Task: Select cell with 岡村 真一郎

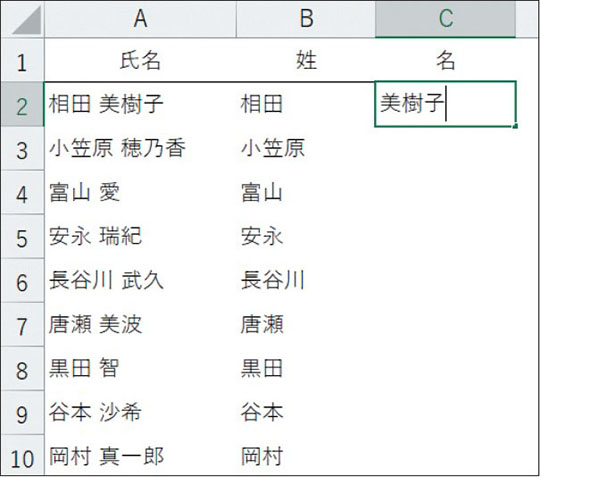Action: [140, 456]
